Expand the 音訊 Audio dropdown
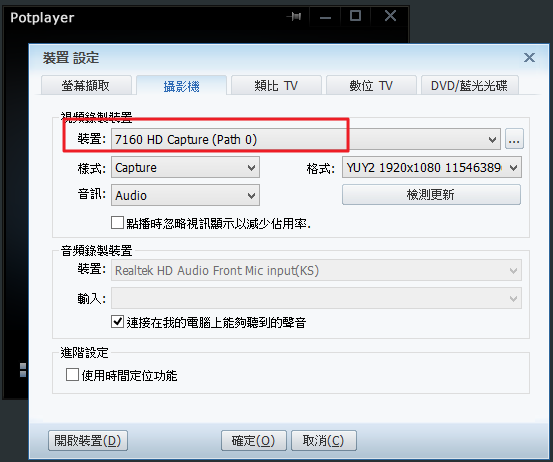Viewport: 553px width, 462px height. point(186,195)
